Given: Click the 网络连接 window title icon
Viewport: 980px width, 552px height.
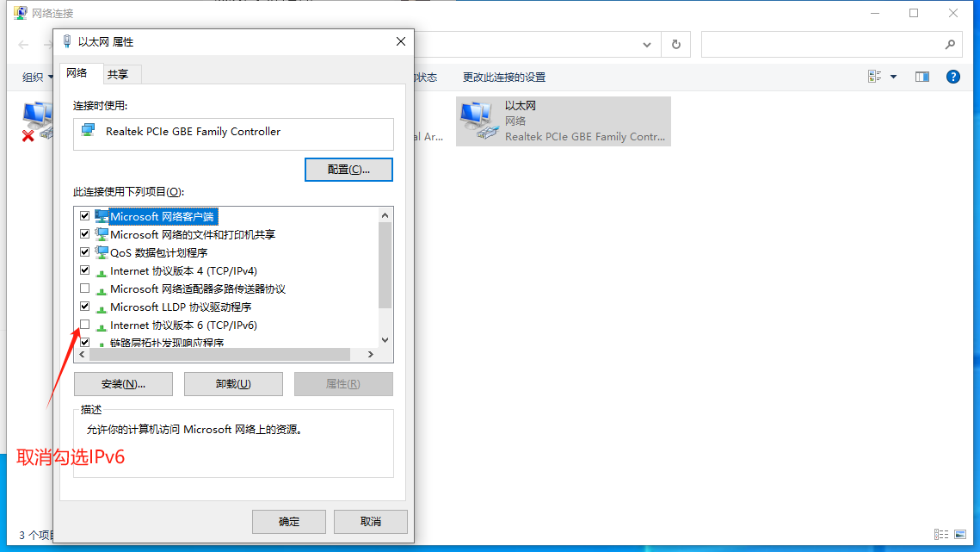Looking at the screenshot, I should point(21,13).
